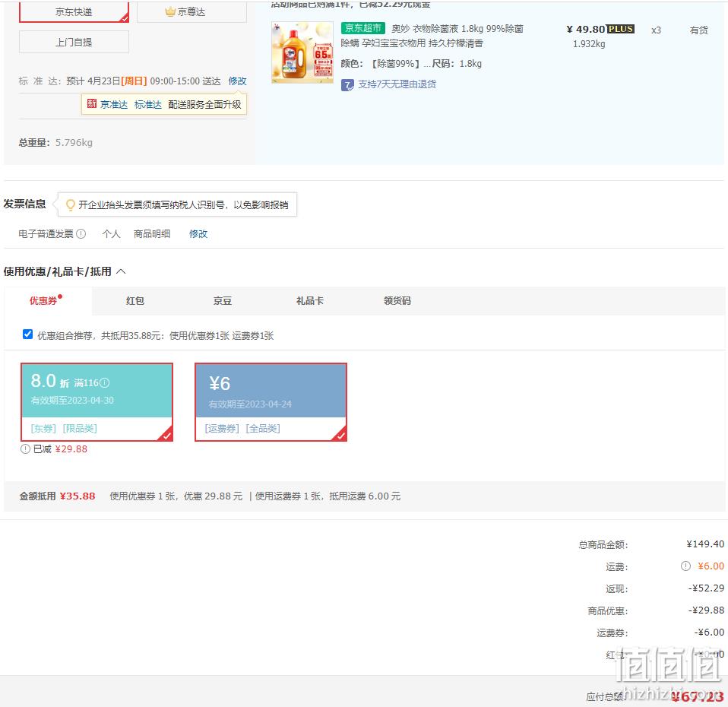Click product quantity x3

tap(656, 30)
